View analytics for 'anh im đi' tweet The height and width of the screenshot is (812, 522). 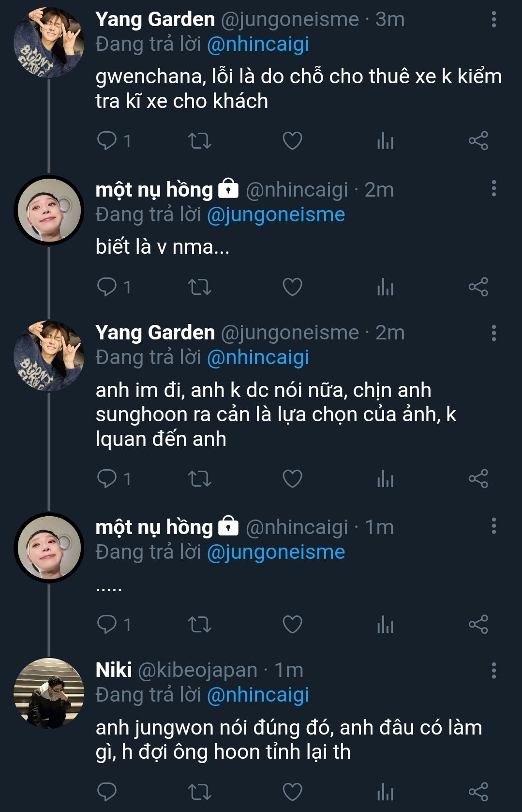click(x=385, y=479)
